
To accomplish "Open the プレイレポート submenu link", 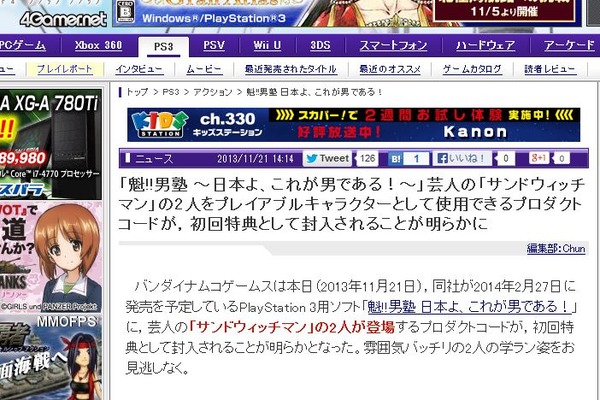I will click(x=64, y=69).
